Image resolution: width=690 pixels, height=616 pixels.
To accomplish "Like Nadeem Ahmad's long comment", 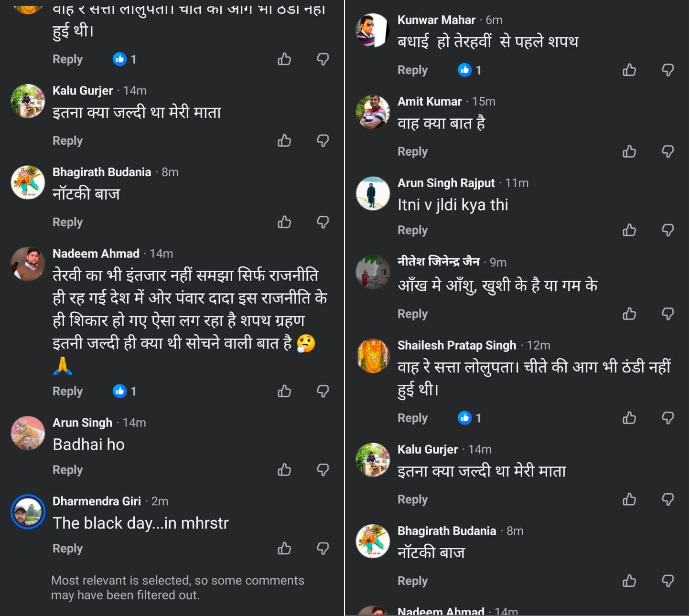I will click(284, 391).
